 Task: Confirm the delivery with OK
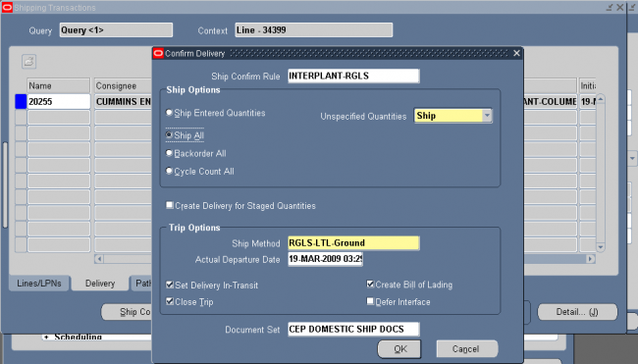(x=399, y=349)
